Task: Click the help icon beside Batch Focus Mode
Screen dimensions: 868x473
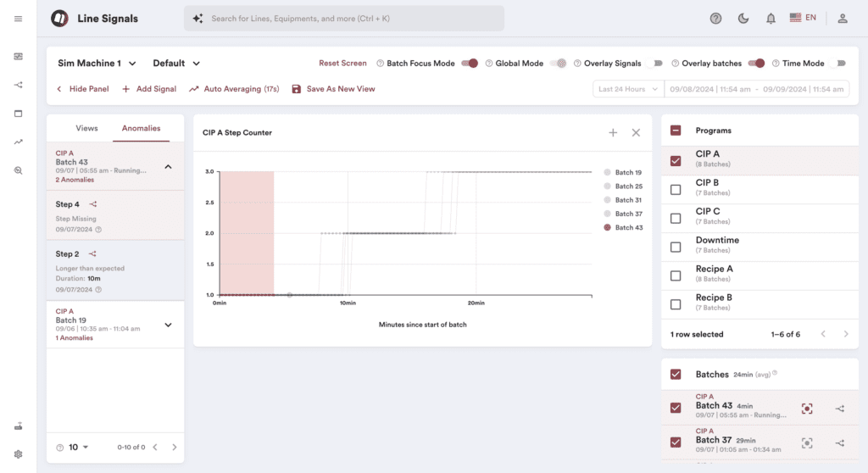Action: coord(381,63)
